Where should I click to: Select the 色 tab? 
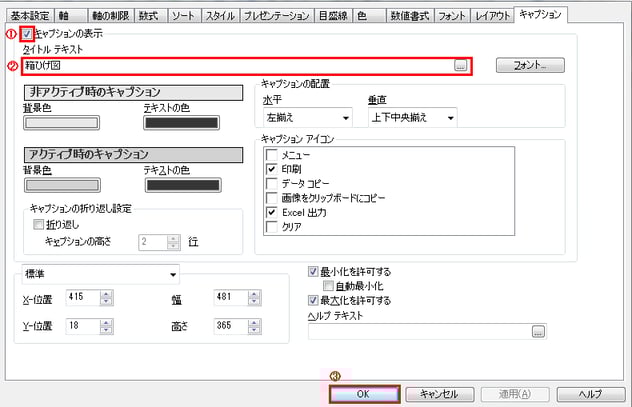click(369, 16)
